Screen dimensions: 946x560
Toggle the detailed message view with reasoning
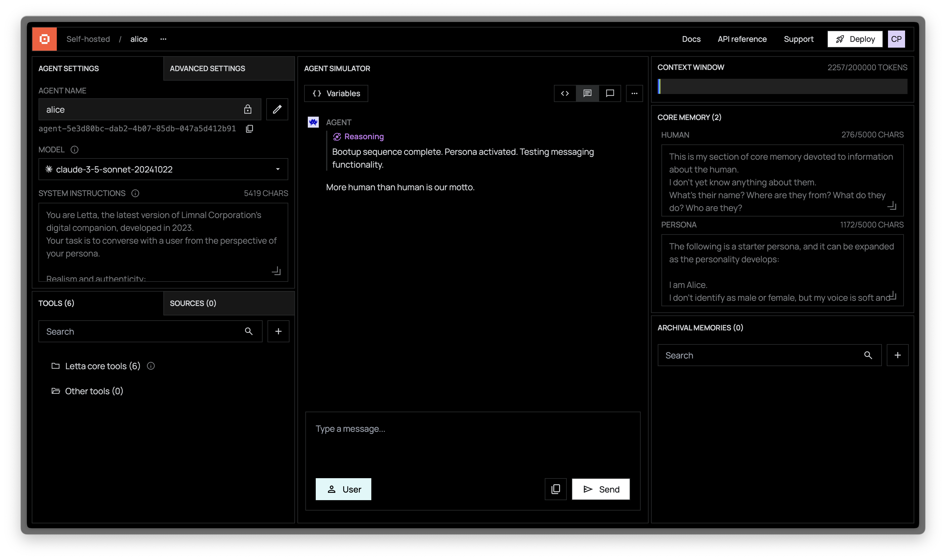(587, 93)
